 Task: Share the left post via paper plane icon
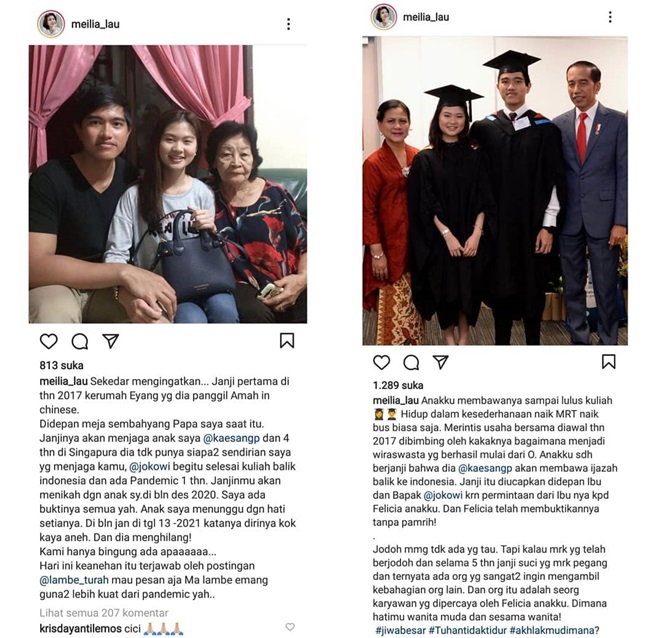(111, 341)
